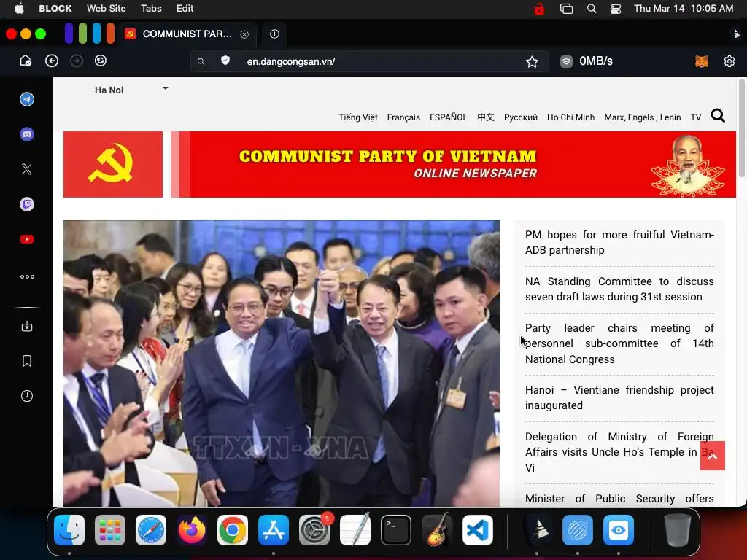Image resolution: width=747 pixels, height=560 pixels.
Task: Open the Ho Chi Minh section
Action: point(570,117)
